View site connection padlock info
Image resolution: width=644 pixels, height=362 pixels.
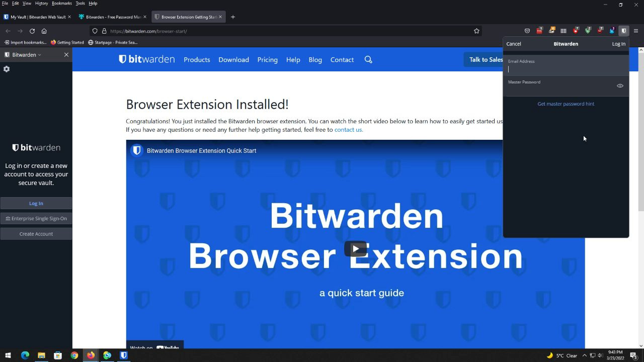tap(104, 31)
